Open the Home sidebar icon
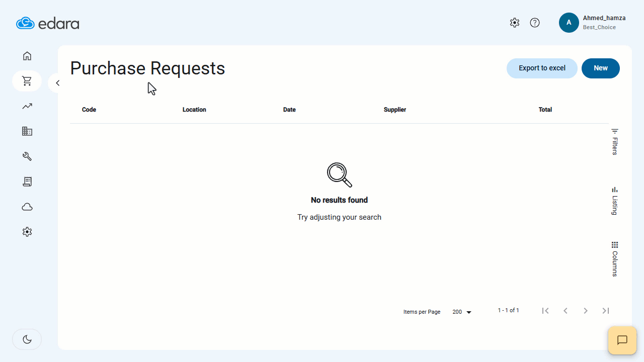644x362 pixels. click(27, 56)
